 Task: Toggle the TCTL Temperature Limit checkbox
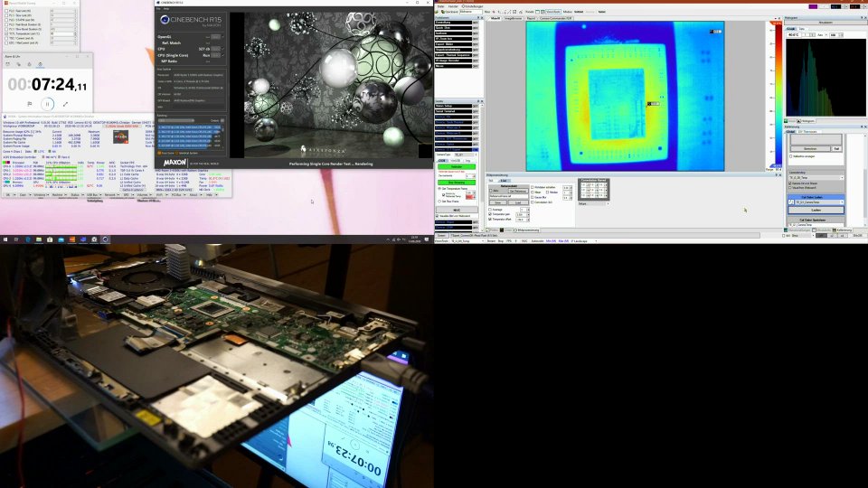click(x=6, y=33)
